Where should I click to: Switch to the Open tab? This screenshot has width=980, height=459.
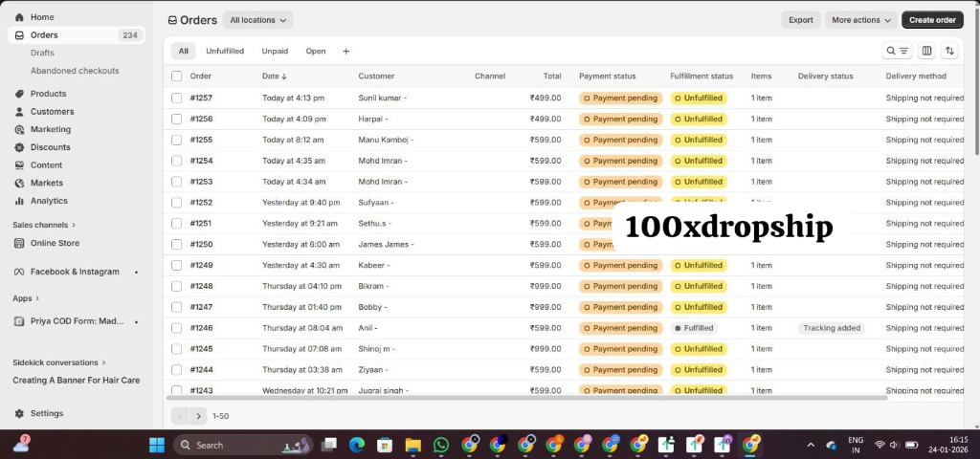(316, 52)
